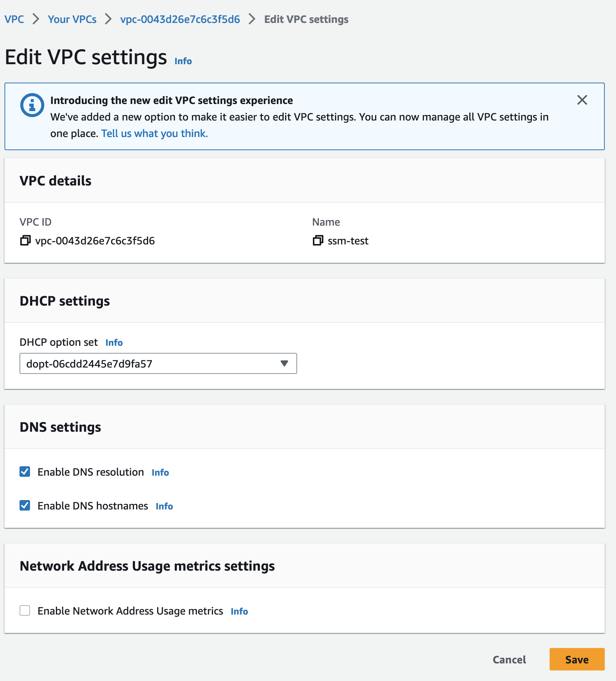
Task: Expand the DHCP option set dropdown arrow
Action: coord(284,363)
